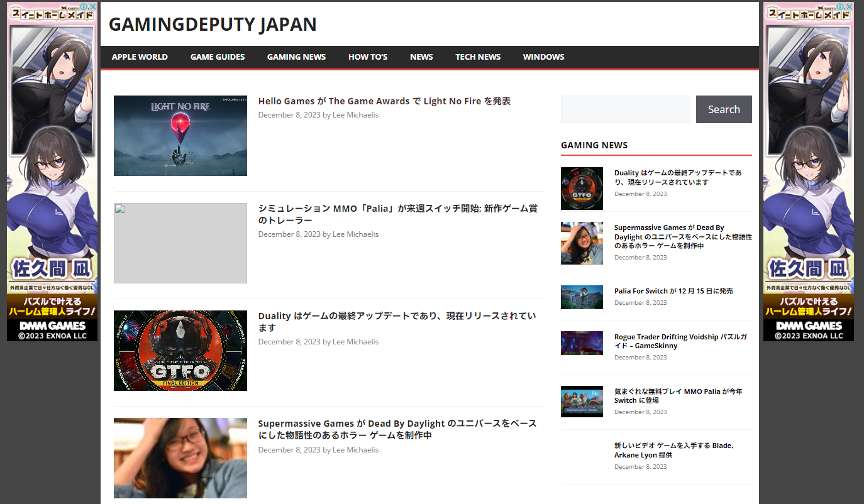Click the GamingDeputy Japan site title
Viewport: 864px width, 504px height.
point(213,25)
